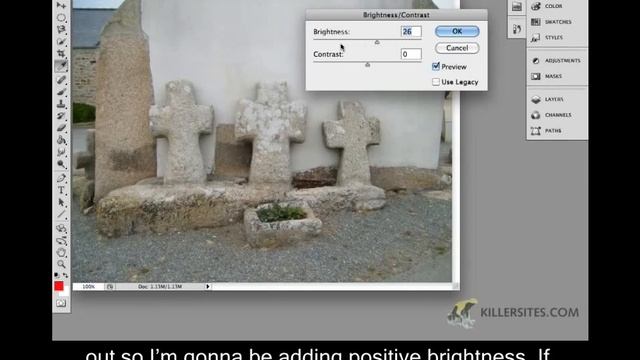The width and height of the screenshot is (640, 360).
Task: Select the Brush tool
Action: pos(61,92)
